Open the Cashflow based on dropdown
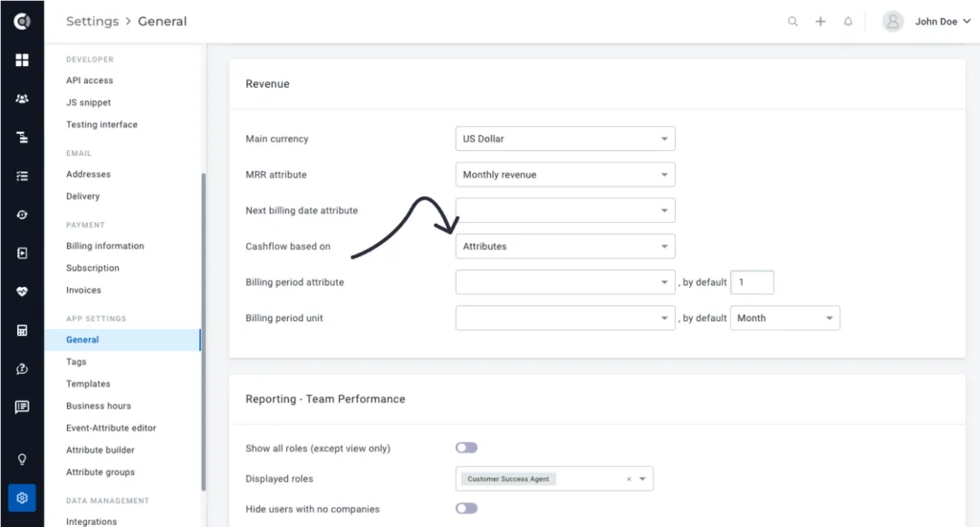This screenshot has height=527, width=980. pos(565,246)
